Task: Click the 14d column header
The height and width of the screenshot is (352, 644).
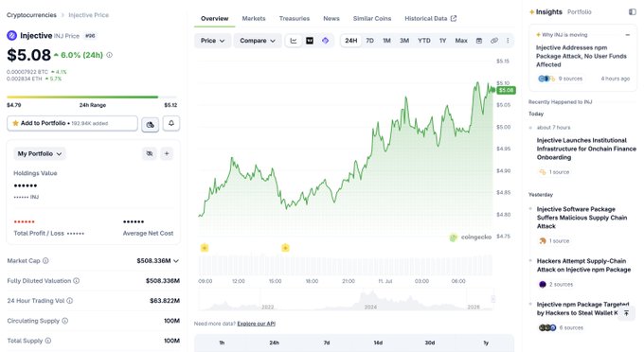Action: click(378, 343)
